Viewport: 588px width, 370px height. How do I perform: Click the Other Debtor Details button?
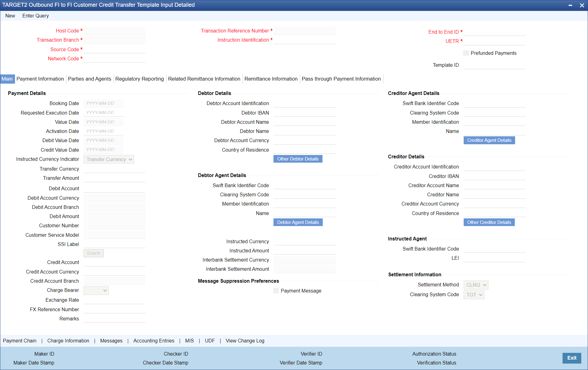pyautogui.click(x=298, y=159)
